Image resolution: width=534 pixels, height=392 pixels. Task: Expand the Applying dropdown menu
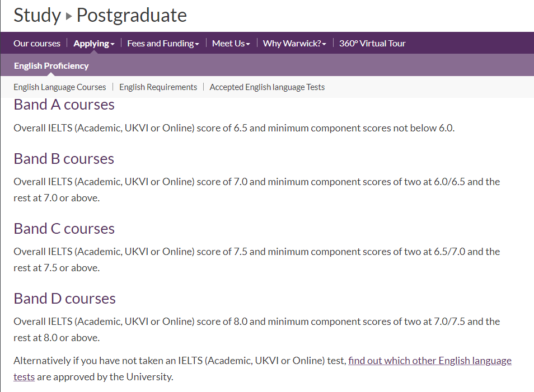coord(94,44)
